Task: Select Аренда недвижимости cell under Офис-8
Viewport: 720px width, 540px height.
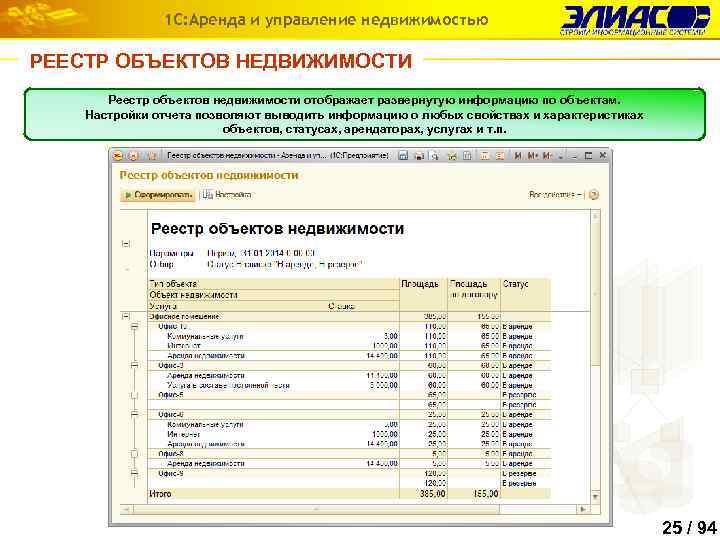Action: (206, 464)
